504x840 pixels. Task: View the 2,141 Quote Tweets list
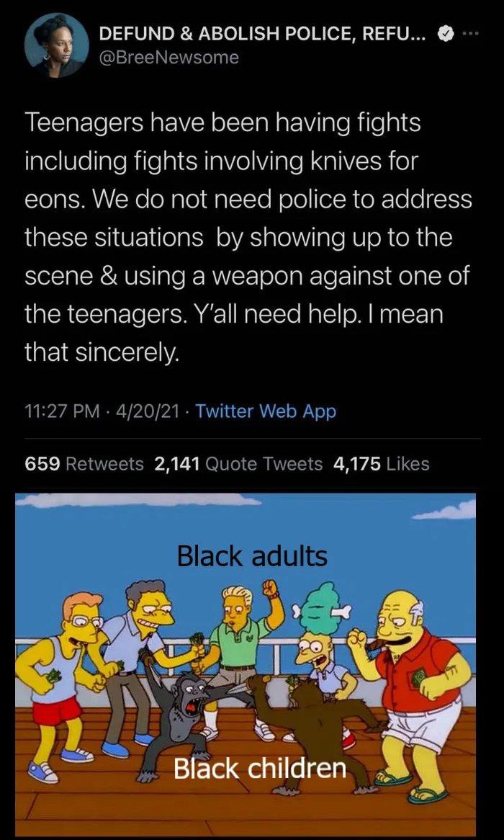pos(238,463)
